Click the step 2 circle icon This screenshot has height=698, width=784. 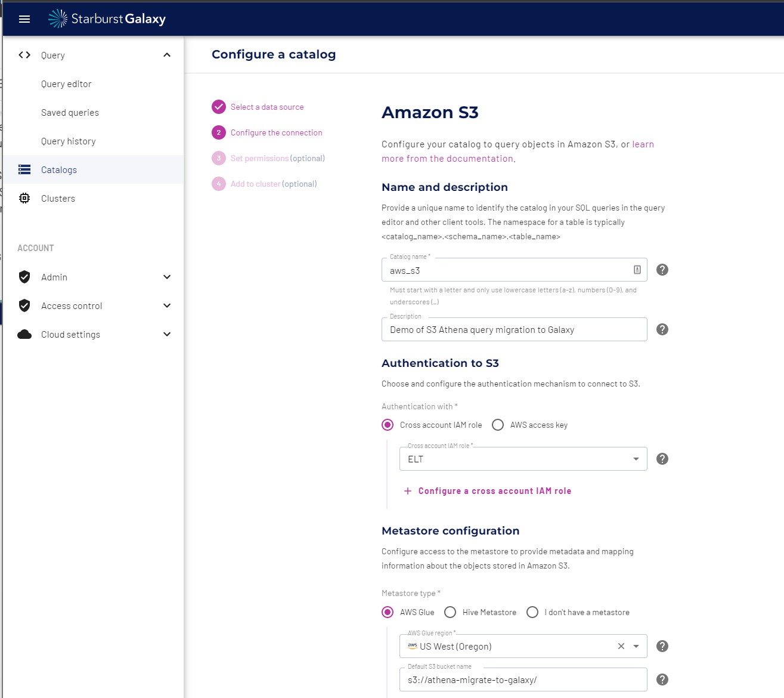coord(219,132)
